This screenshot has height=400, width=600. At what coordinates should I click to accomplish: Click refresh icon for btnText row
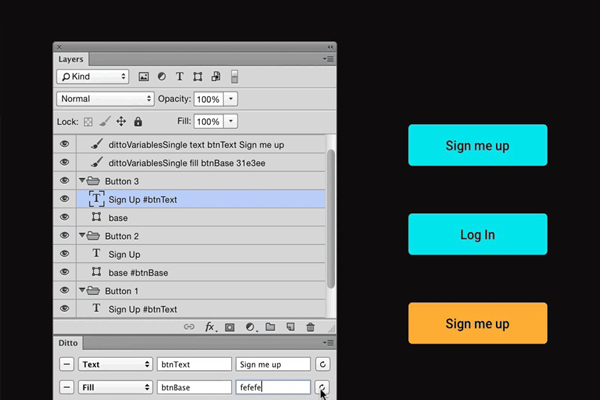[x=323, y=364]
